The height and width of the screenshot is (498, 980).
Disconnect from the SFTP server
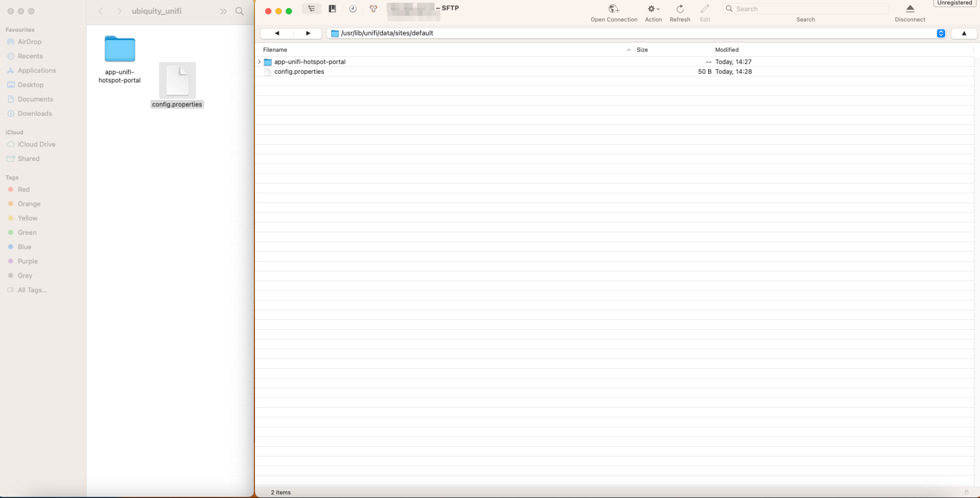point(910,9)
